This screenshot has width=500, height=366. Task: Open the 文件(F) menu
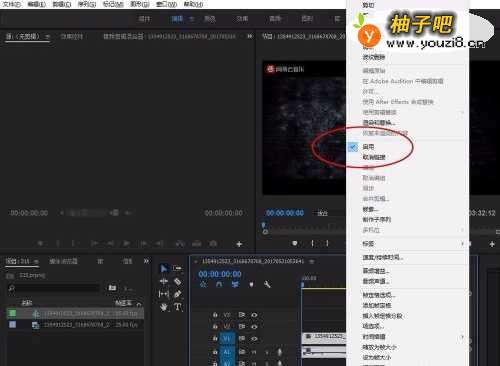tap(12, 4)
